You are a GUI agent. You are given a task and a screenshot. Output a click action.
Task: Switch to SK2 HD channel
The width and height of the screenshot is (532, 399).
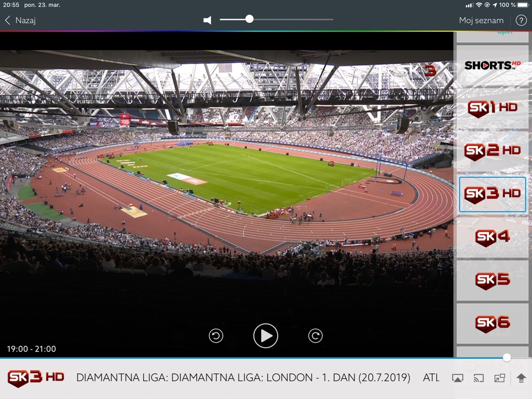[x=492, y=151]
